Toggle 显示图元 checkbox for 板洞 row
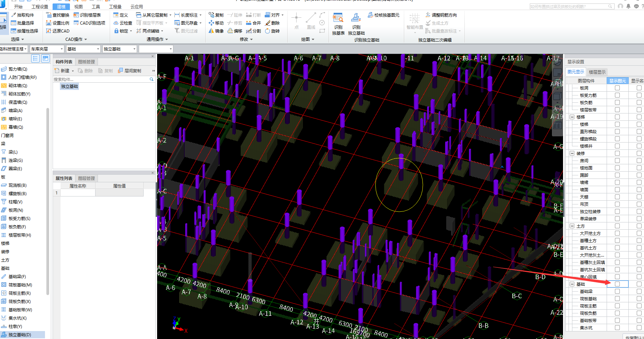Viewport: 644px width, 339px height. [617, 88]
